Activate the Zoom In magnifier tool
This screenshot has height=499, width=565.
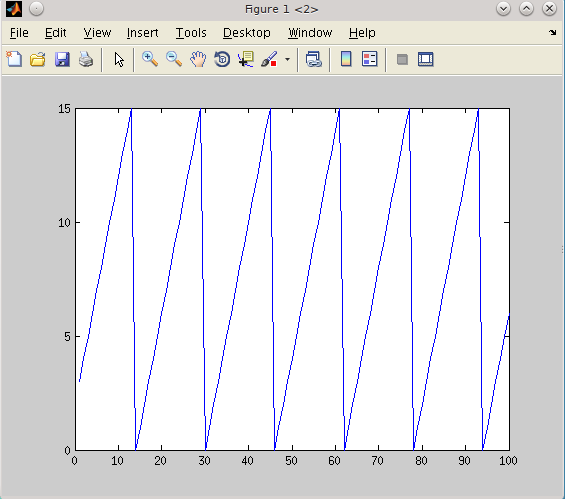coord(150,59)
